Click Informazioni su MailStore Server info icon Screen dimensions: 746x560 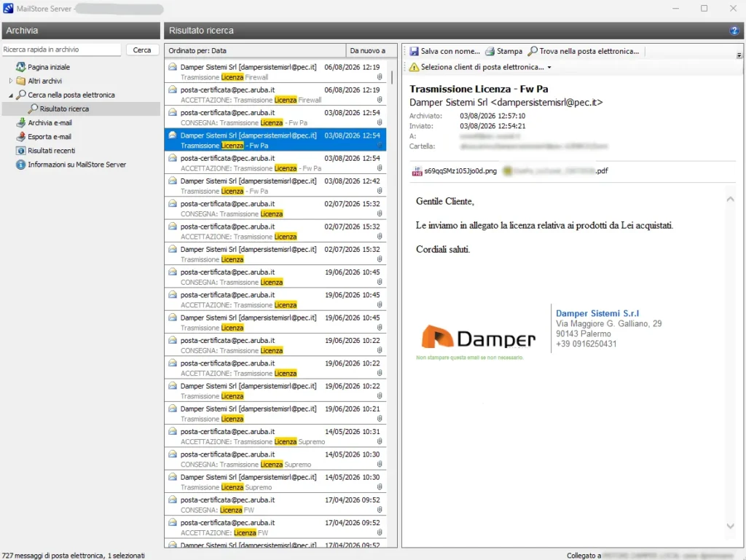click(20, 165)
